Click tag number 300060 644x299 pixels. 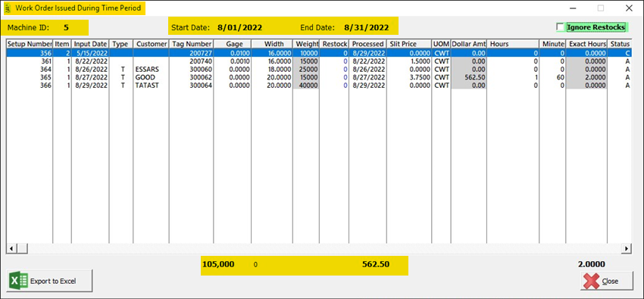point(192,70)
